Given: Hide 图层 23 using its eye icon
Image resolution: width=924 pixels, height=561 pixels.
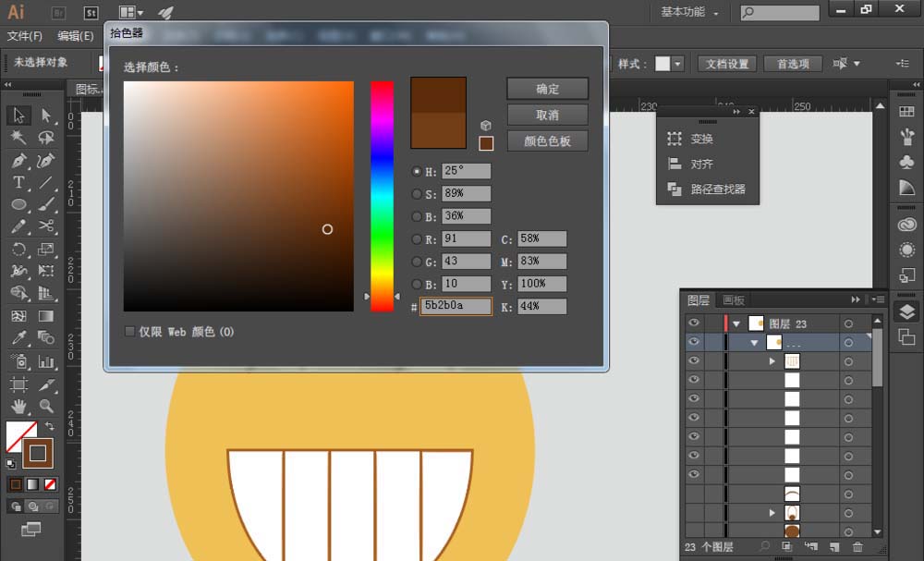Looking at the screenshot, I should (694, 323).
